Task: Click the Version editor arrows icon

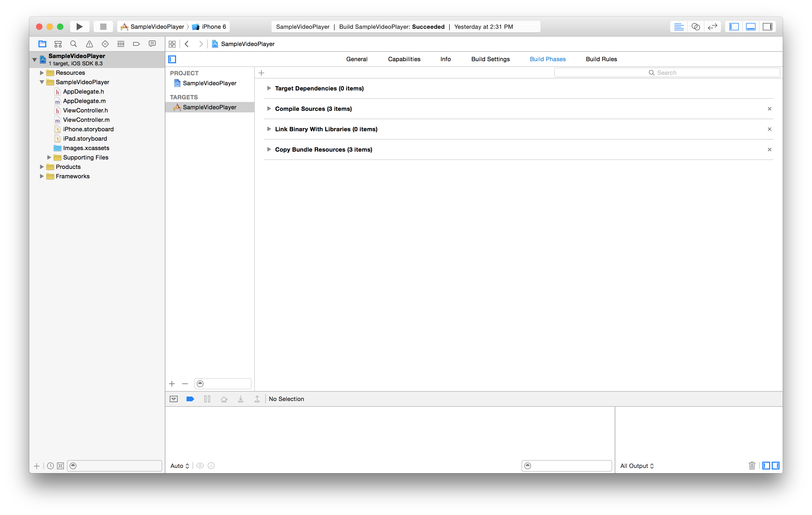Action: pyautogui.click(x=712, y=27)
